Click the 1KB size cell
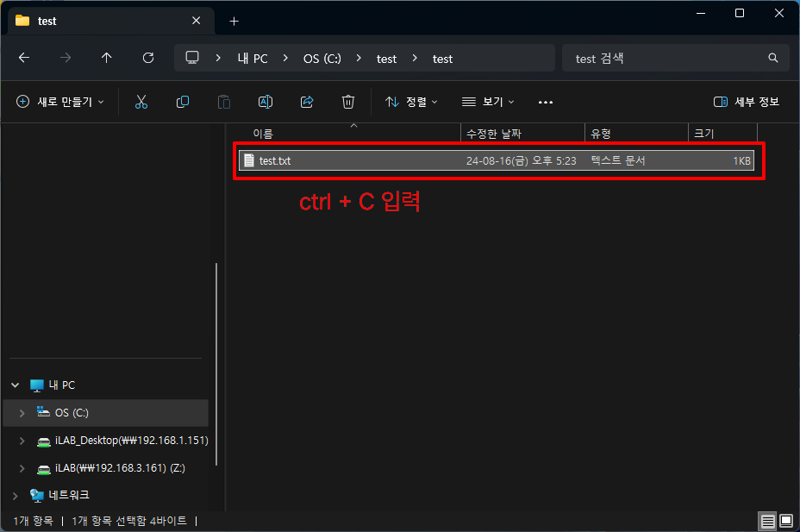The image size is (800, 532). pos(742,160)
